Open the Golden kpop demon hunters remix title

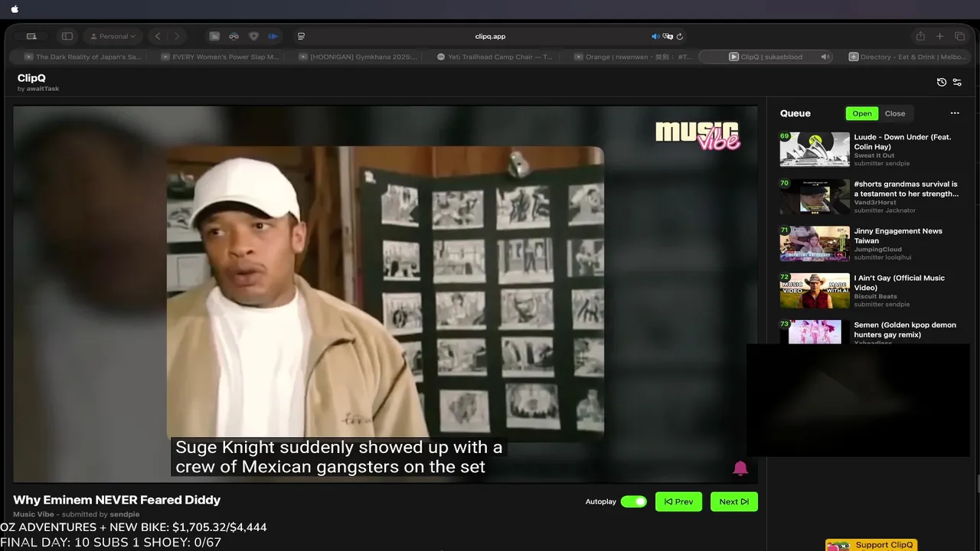click(x=905, y=330)
